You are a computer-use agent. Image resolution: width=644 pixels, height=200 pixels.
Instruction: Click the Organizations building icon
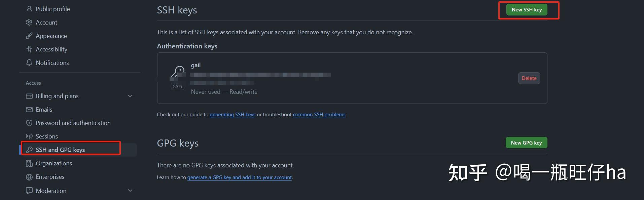pyautogui.click(x=29, y=163)
